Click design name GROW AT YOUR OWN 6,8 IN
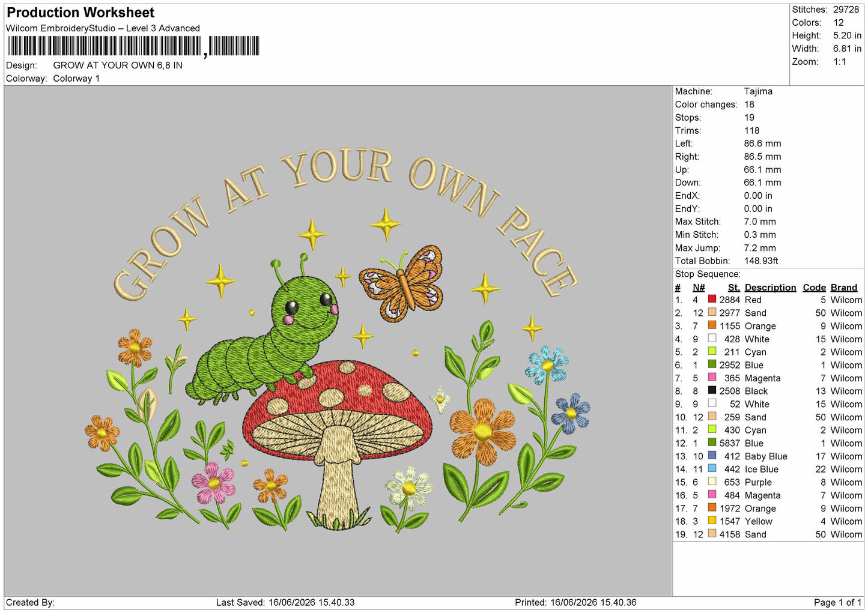868x613 pixels. 118,65
